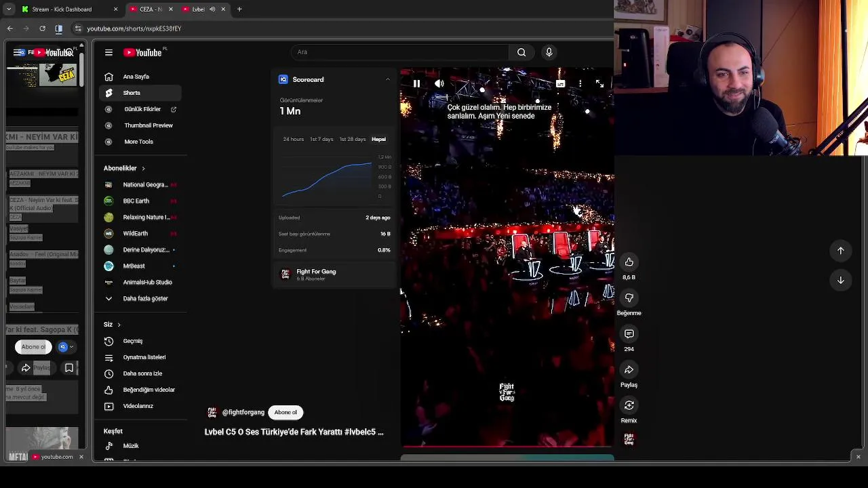Click the URL address bar
Screen dimensions: 868x488
click(x=339, y=28)
